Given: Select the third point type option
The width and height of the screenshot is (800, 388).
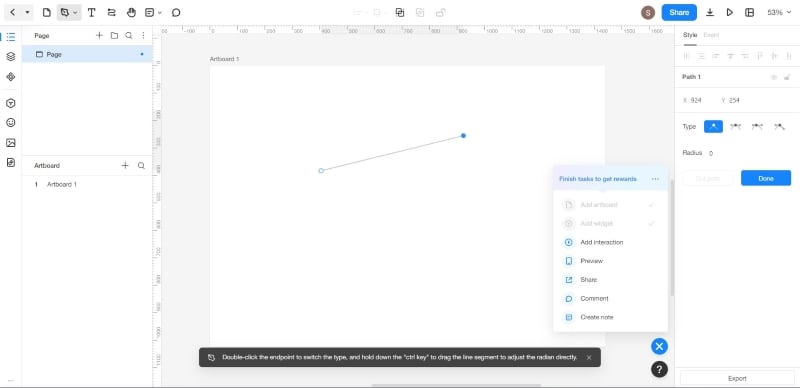Looking at the screenshot, I should pyautogui.click(x=757, y=127).
